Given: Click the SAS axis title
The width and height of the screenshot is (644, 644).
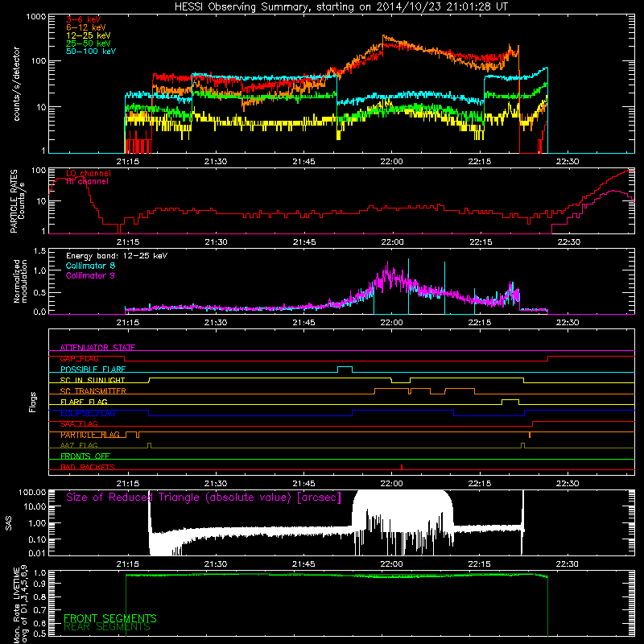Looking at the screenshot, I should [9, 523].
